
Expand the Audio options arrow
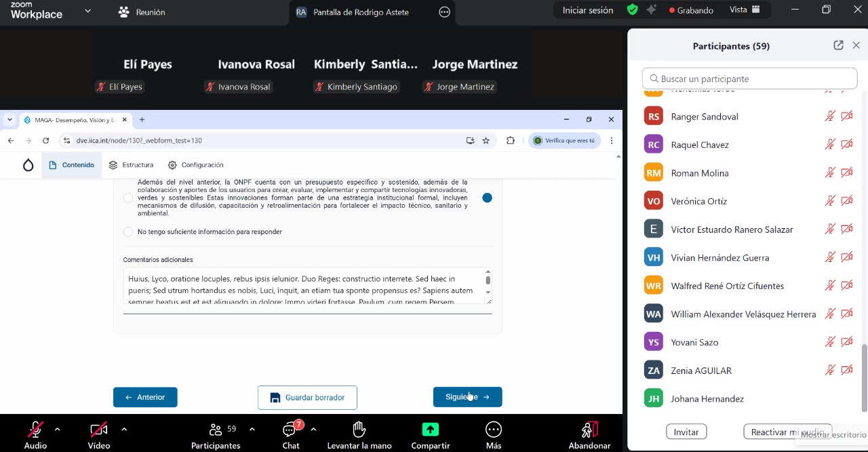point(57,429)
